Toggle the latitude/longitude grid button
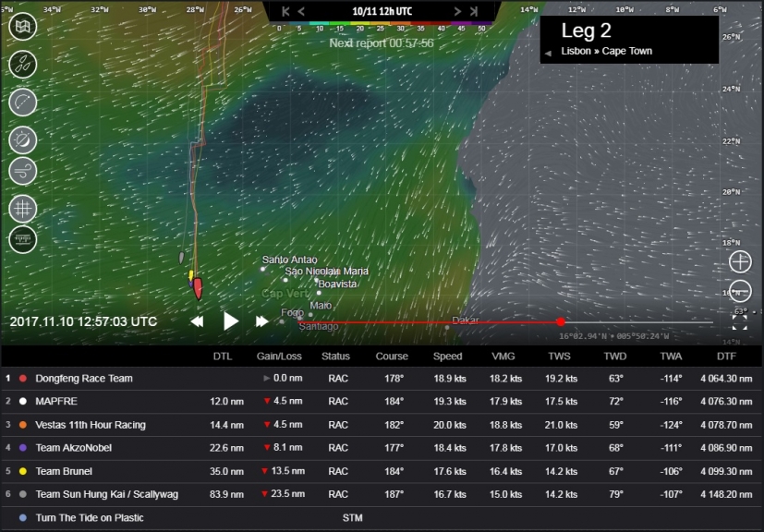Screen dimensions: 764x532 [23, 209]
